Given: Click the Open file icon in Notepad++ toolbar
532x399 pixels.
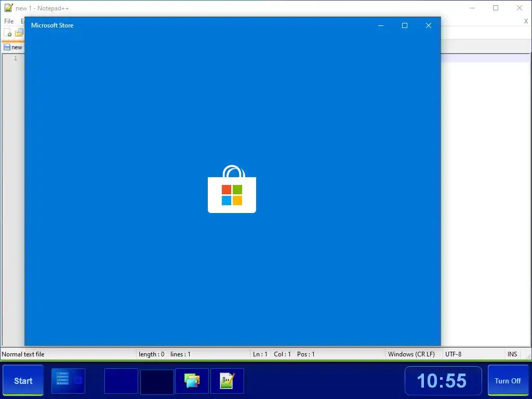Looking at the screenshot, I should [19, 33].
